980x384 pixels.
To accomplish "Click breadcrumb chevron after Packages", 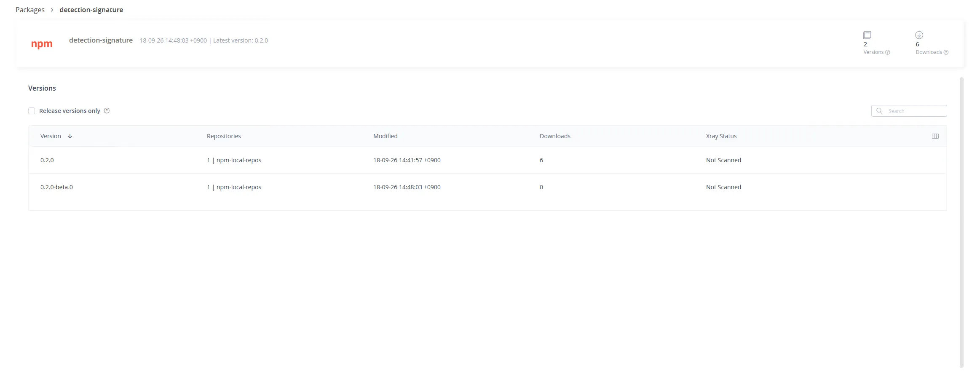I will 52,10.
